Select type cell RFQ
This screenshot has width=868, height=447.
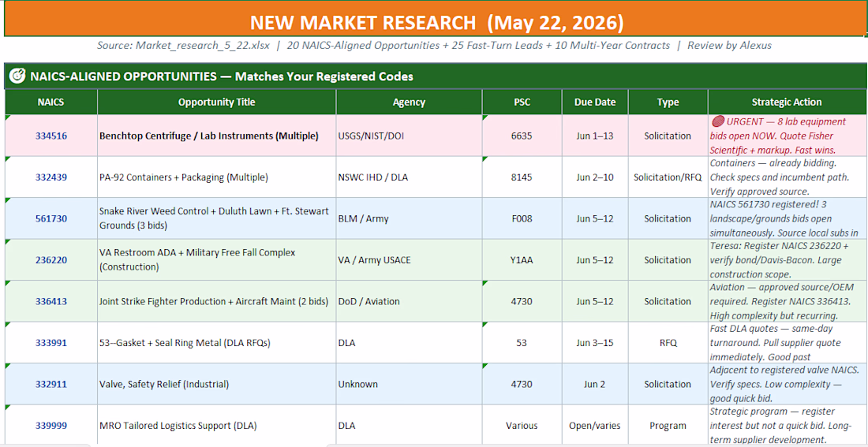click(668, 343)
